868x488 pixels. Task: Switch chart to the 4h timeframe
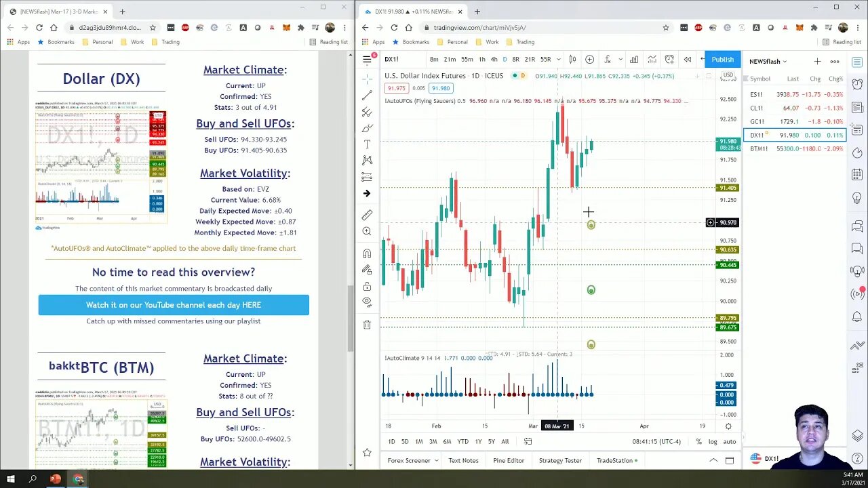click(494, 60)
